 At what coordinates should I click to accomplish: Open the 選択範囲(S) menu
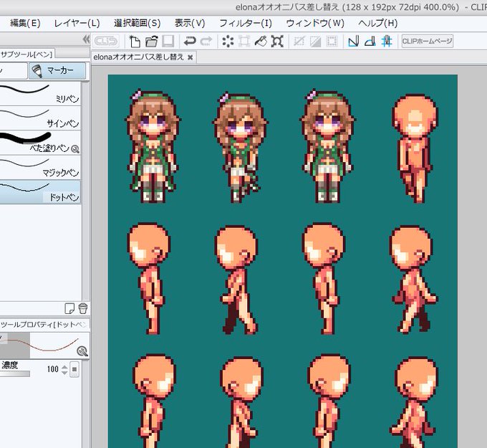137,24
